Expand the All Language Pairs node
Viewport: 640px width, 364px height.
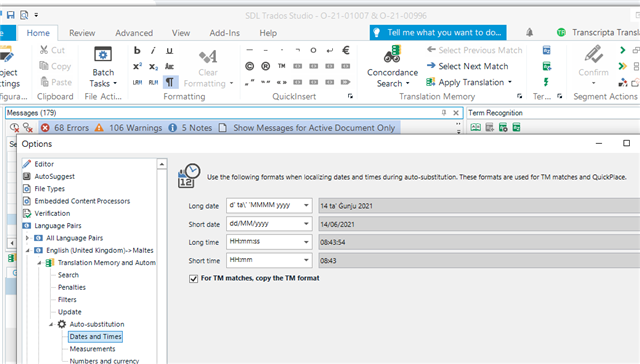tap(27, 238)
